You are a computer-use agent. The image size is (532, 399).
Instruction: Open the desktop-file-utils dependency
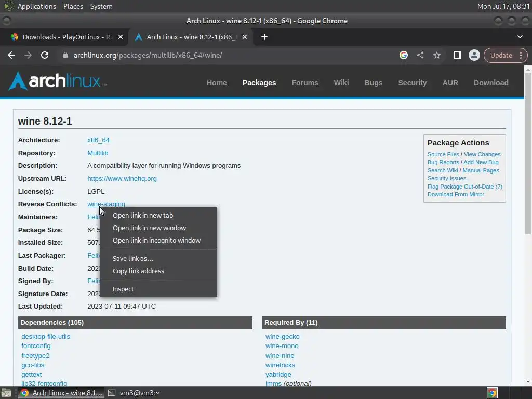pyautogui.click(x=46, y=337)
